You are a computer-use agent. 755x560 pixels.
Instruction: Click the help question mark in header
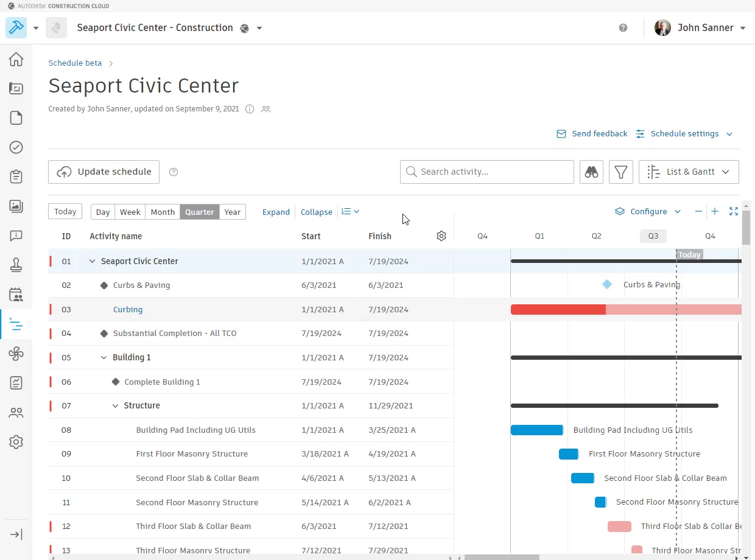click(623, 28)
